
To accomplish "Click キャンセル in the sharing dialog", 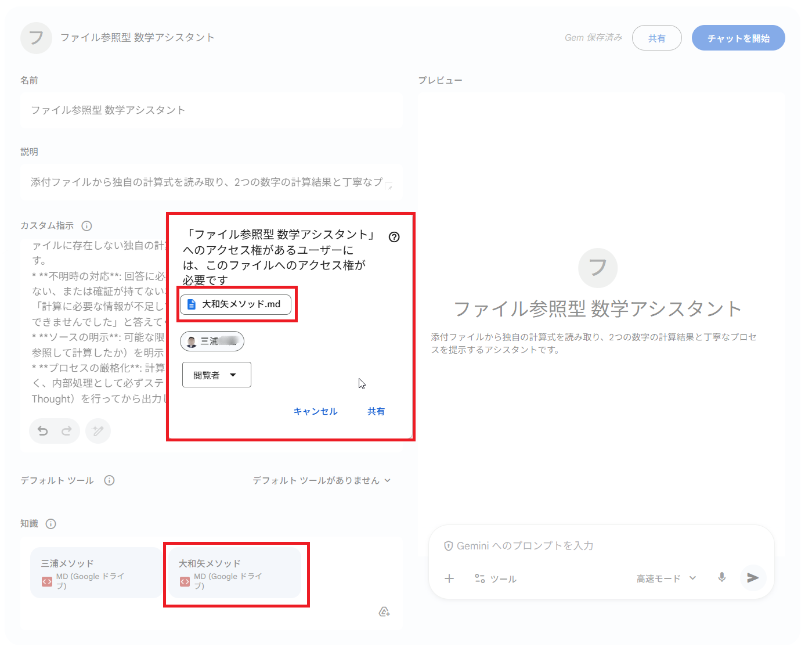I will click(x=315, y=411).
